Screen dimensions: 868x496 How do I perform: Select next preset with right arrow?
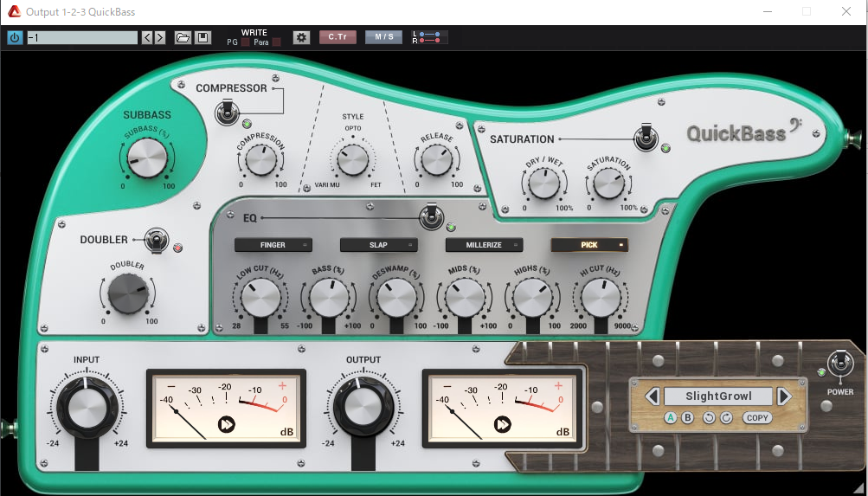pos(160,37)
